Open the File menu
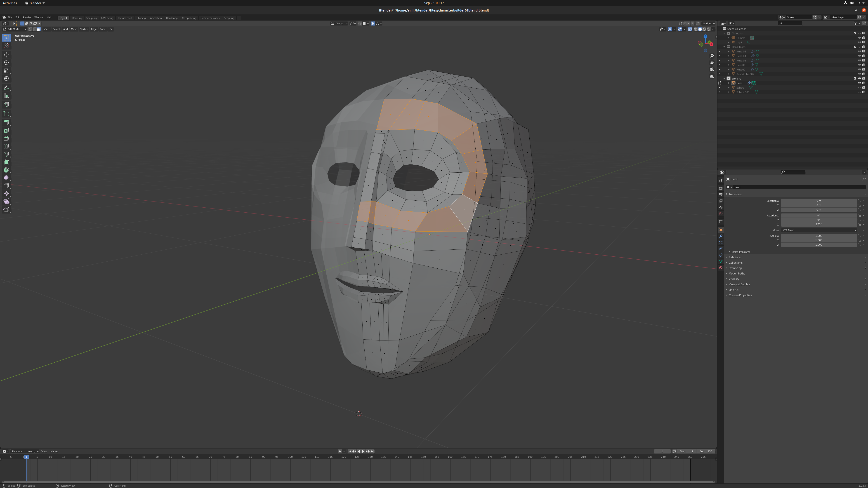This screenshot has width=868, height=488. click(x=10, y=18)
